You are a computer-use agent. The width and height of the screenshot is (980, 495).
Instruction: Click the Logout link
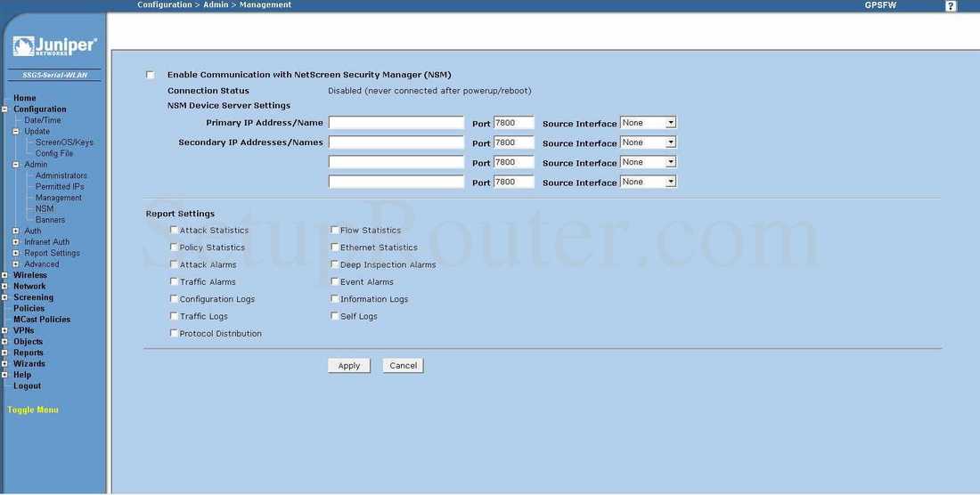(x=27, y=385)
